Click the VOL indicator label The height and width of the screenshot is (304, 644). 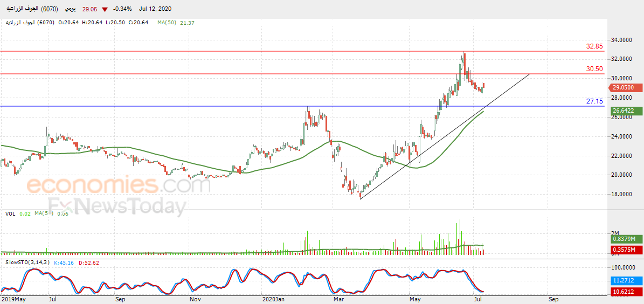tap(10, 214)
